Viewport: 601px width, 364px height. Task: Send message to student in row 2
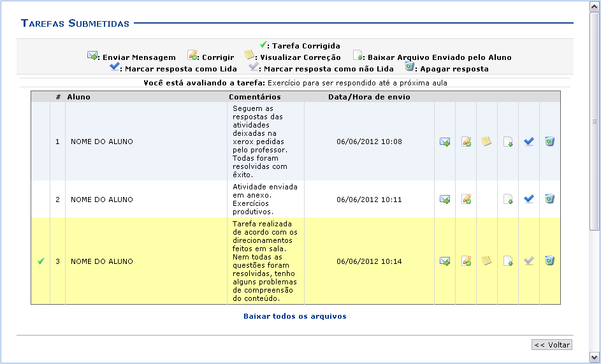coord(445,200)
